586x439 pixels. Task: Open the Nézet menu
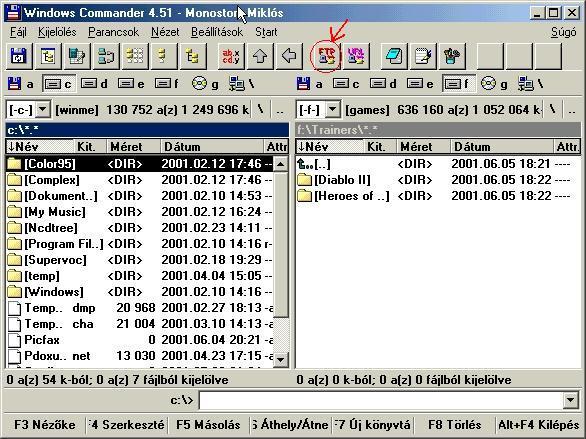click(x=165, y=32)
